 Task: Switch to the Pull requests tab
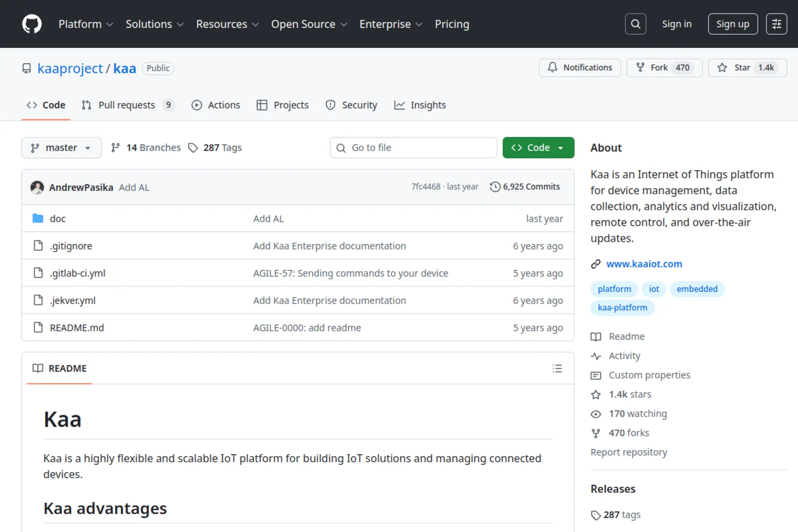coord(126,105)
